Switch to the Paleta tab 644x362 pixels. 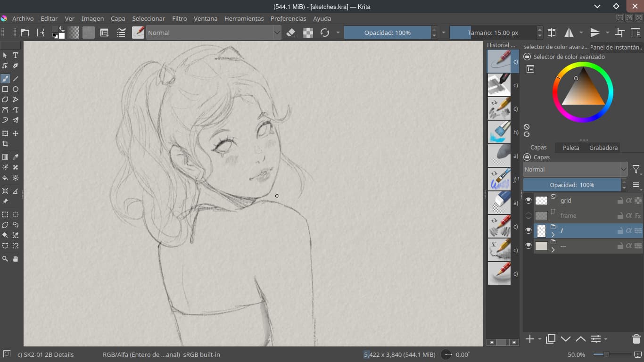click(x=571, y=148)
